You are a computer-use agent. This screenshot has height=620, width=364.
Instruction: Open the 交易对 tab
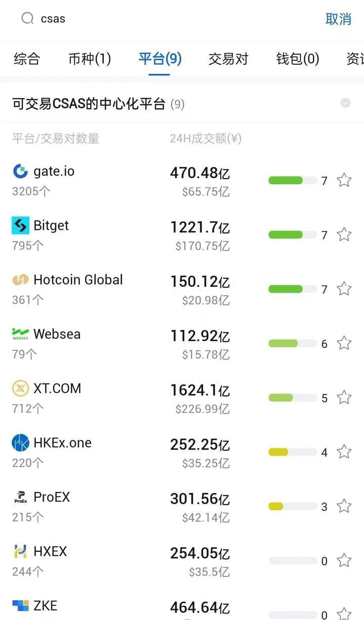[229, 59]
